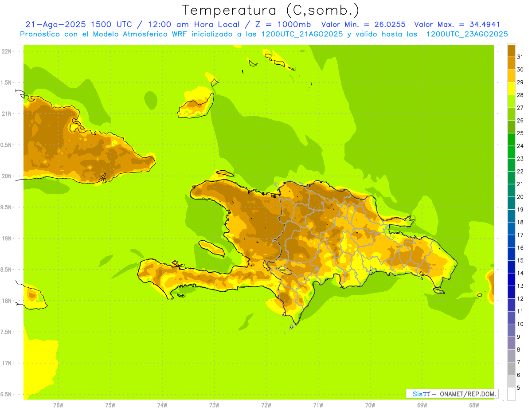532x411 pixels.
Task: Click the 75W longitude axis label
Action: coord(110,405)
